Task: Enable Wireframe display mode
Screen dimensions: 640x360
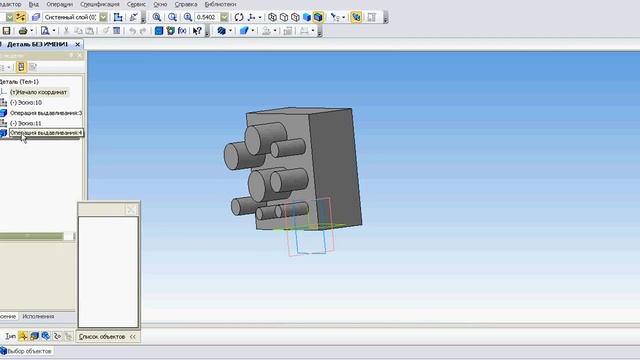Action: click(272, 17)
